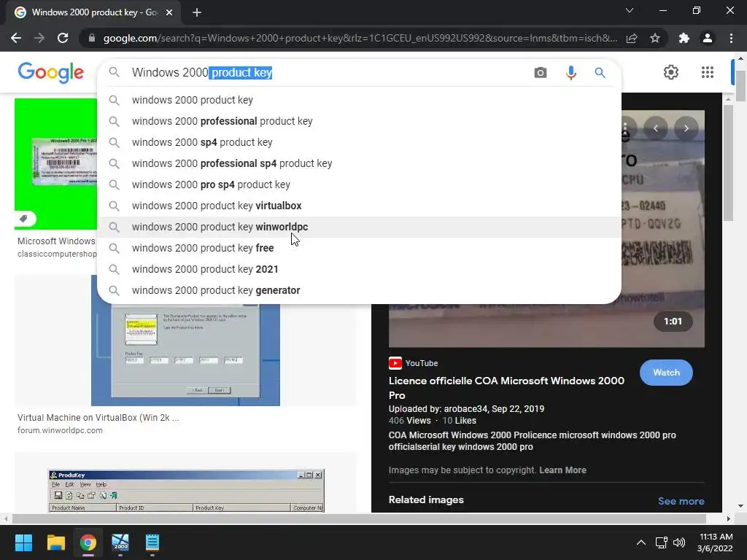Open the Windows Start menu

point(23,542)
